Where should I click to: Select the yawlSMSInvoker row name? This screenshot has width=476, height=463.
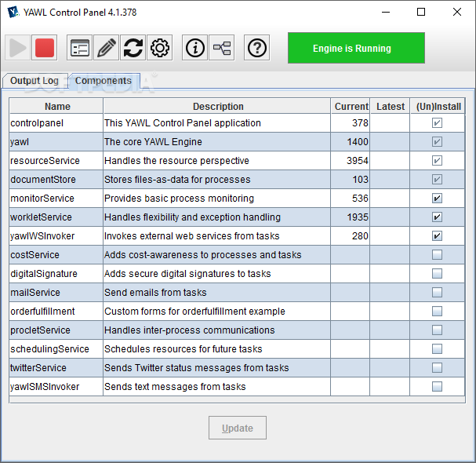[x=56, y=387]
